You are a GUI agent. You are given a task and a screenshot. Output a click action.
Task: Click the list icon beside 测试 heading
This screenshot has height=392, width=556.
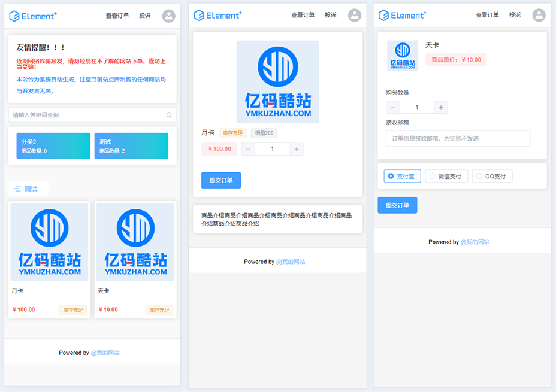(17, 189)
